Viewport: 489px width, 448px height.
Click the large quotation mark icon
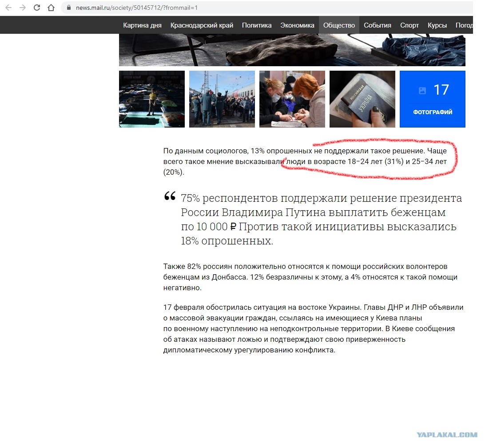[170, 196]
